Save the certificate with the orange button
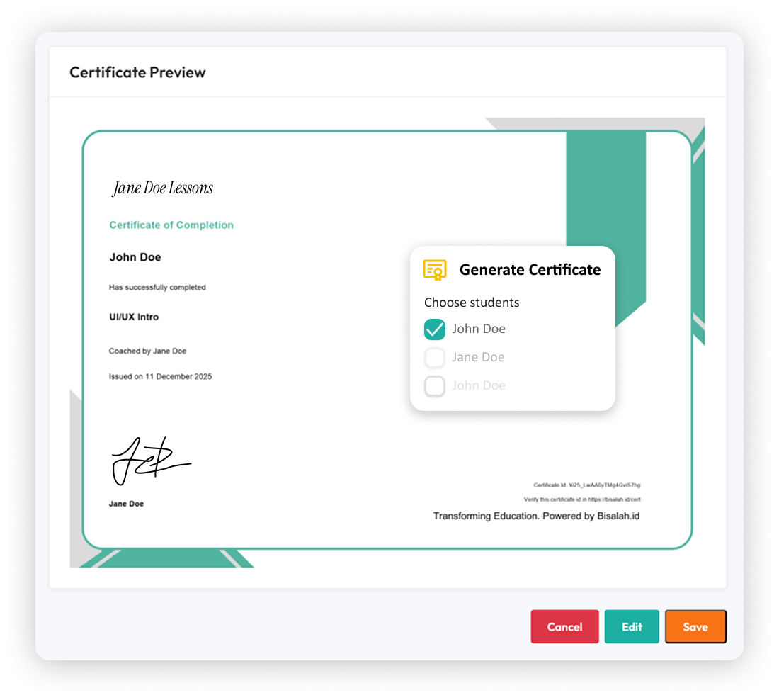 pos(695,627)
